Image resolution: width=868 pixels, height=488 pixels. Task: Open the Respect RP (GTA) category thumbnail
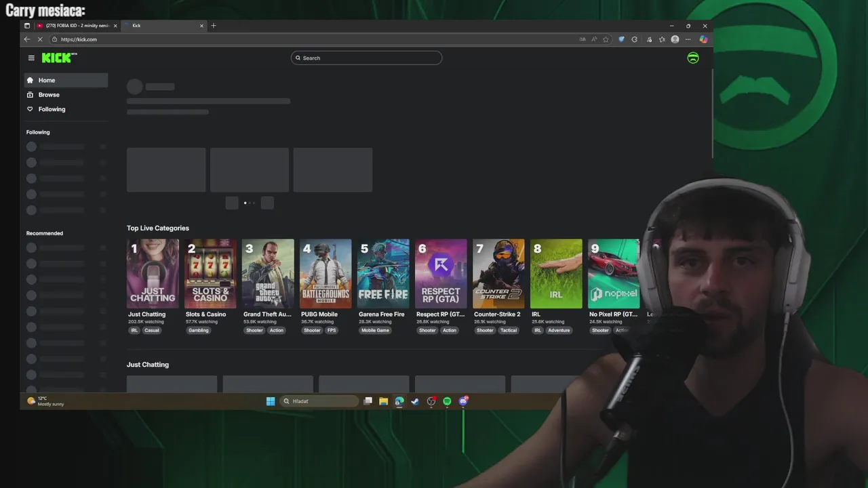(441, 274)
